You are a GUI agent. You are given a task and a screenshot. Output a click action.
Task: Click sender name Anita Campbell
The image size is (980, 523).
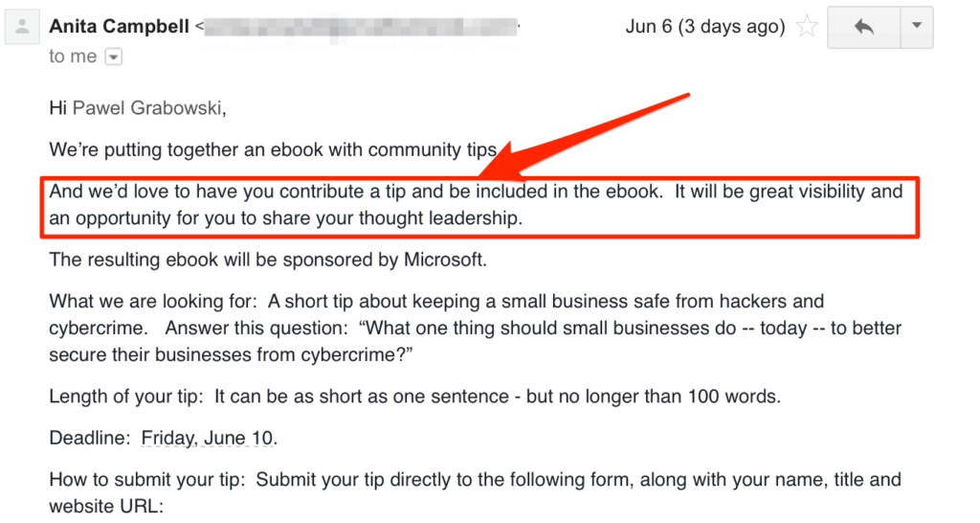120,26
